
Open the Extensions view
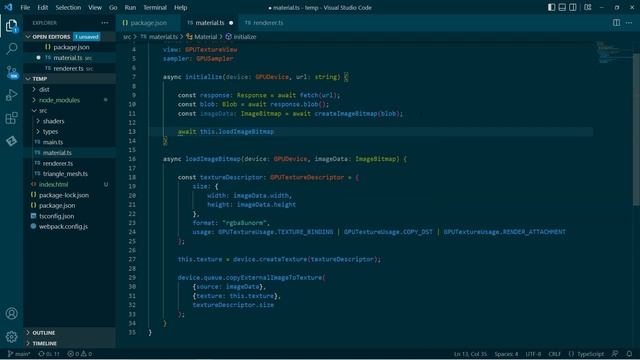click(x=11, y=118)
